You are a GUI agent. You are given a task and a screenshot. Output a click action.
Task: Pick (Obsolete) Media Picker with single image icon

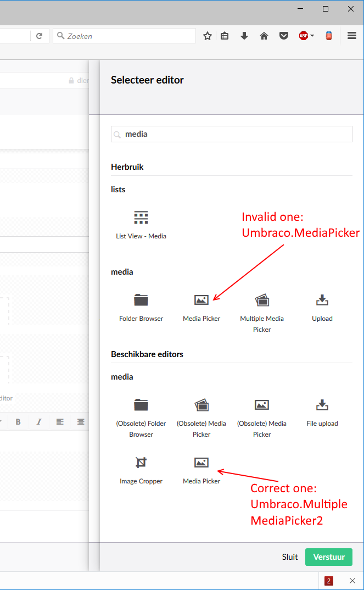point(262,418)
